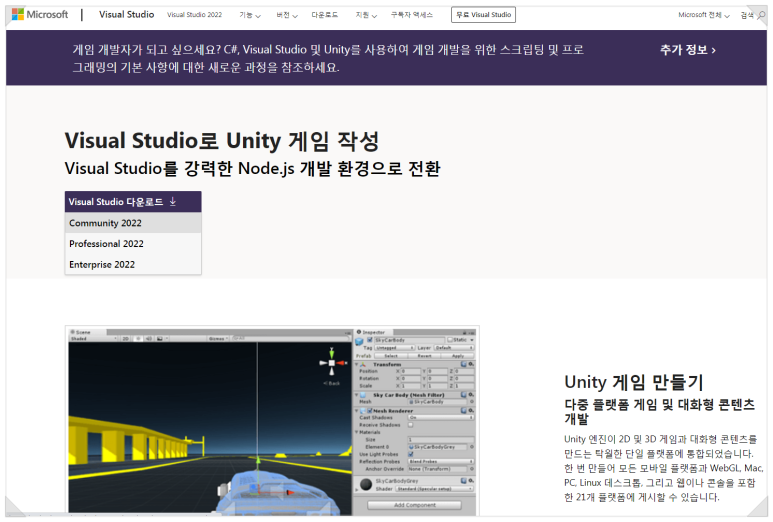Open the Gizmos dropdown in Scene view
This screenshot has height=522, width=773.
click(218, 339)
